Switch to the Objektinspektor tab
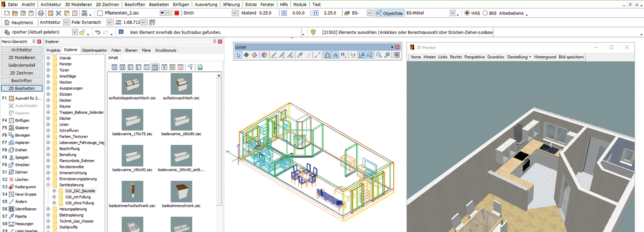 point(94,50)
